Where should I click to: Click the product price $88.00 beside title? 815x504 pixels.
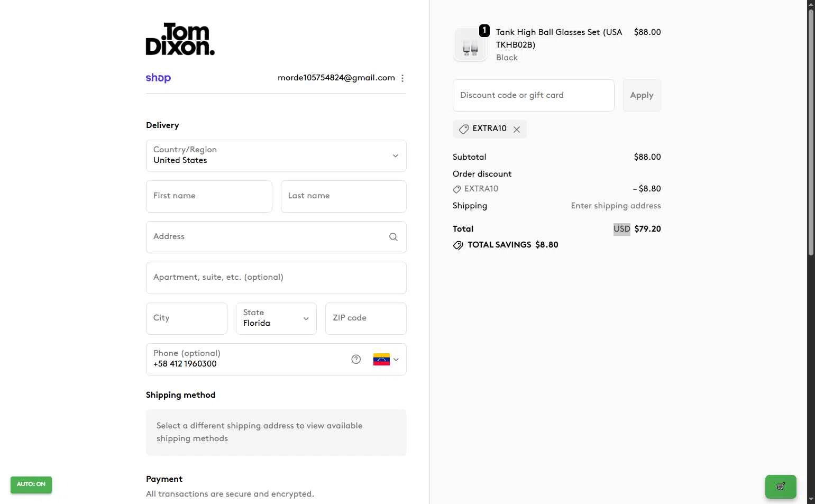pyautogui.click(x=647, y=32)
